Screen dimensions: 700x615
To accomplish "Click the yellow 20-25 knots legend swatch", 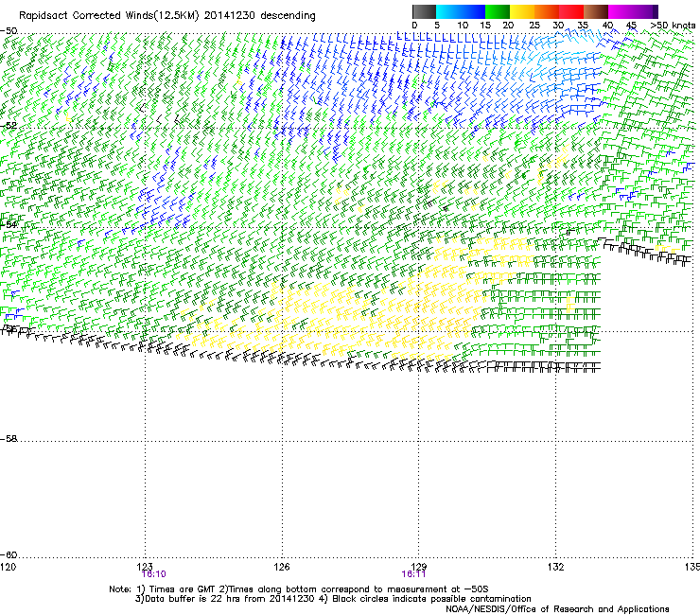I will click(x=522, y=11).
